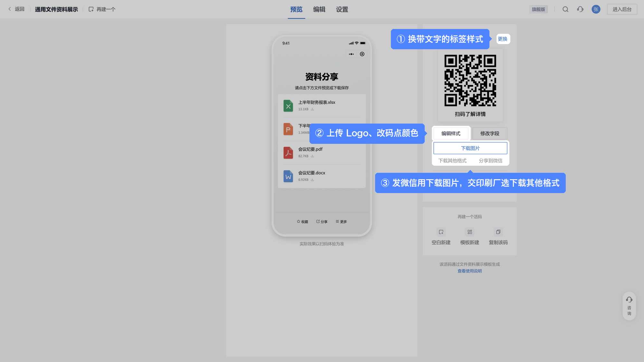Open the Excel file 上半年财务报表.xlsx
Viewport: 644px width, 362px height.
322,106
